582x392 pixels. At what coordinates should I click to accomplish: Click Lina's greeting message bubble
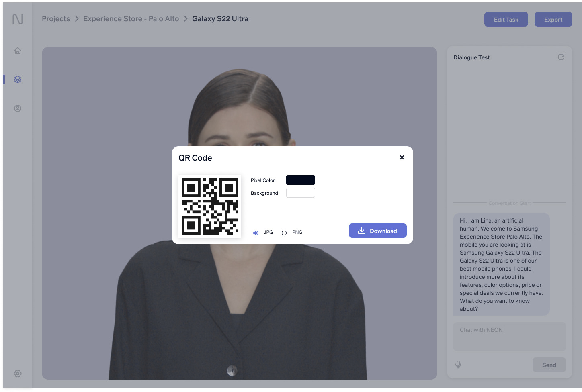point(502,264)
